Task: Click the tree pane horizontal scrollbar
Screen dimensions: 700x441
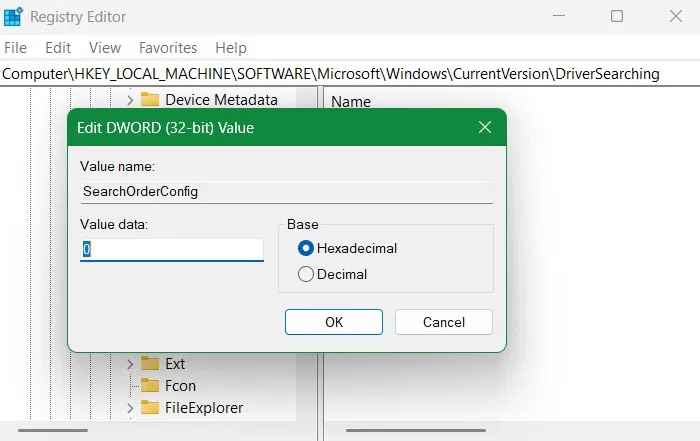Action: tap(53, 431)
